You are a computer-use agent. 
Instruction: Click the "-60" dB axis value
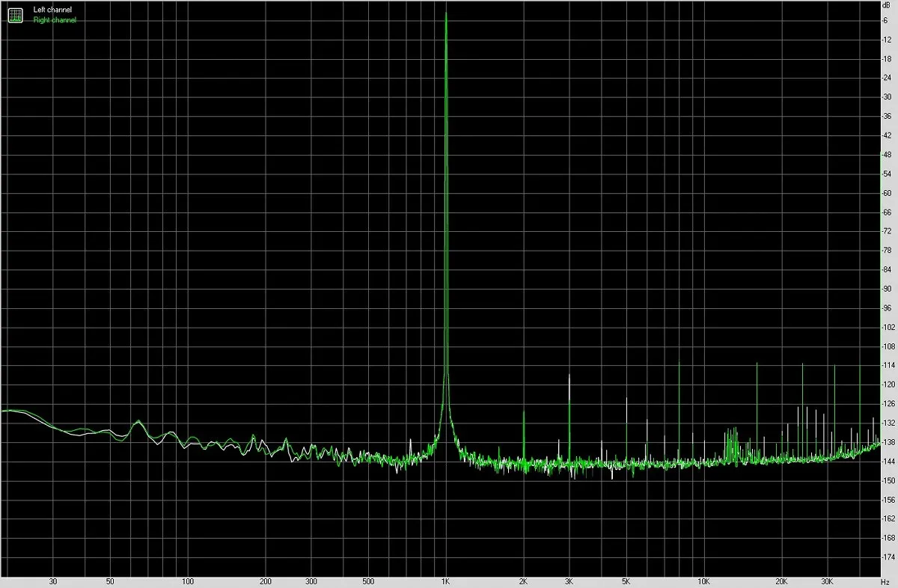click(888, 193)
